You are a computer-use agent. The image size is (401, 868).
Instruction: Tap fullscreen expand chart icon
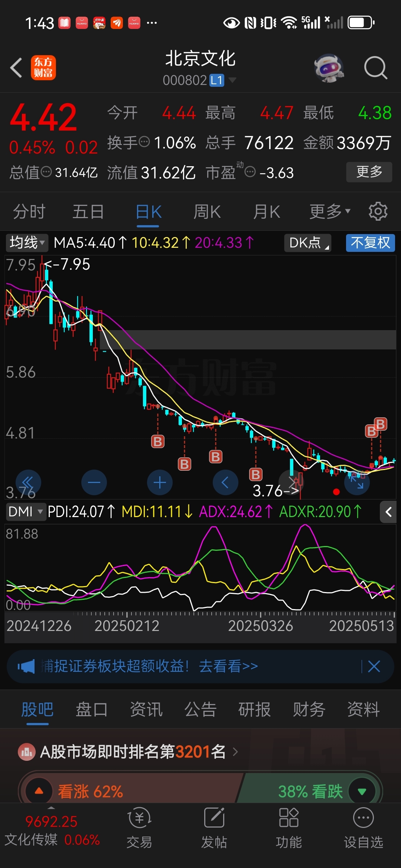pos(357,482)
